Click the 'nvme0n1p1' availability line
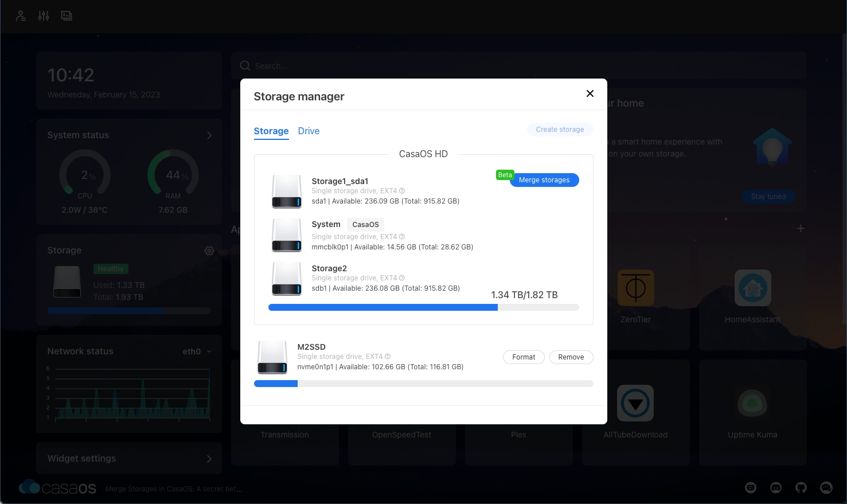 coord(380,367)
